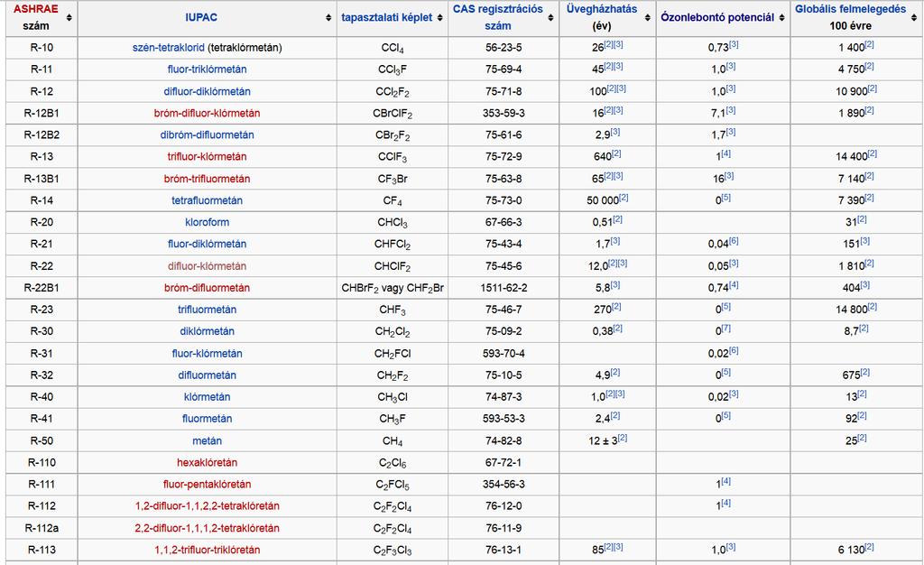Open the bróm-difluor-klórmetán red link
924x565 pixels.
(207, 113)
